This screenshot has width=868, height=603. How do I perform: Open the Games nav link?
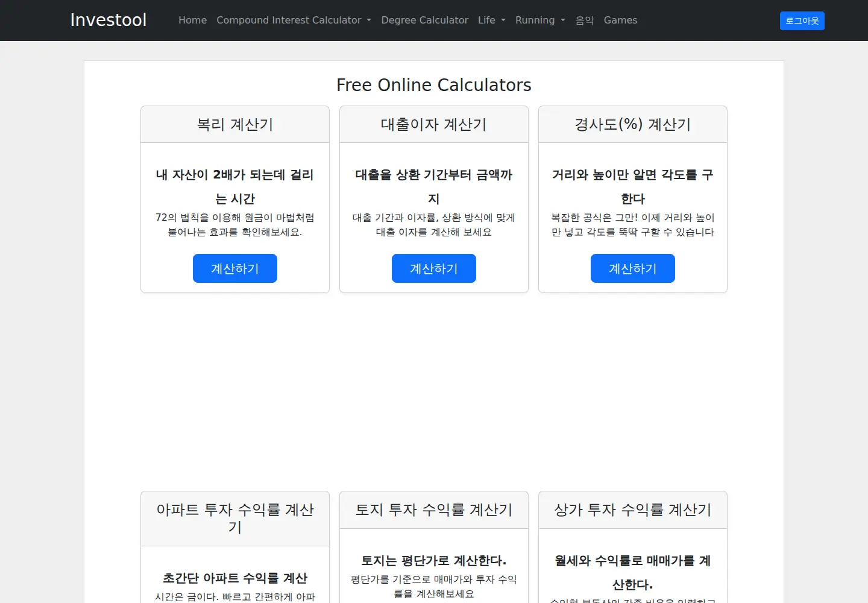[620, 20]
